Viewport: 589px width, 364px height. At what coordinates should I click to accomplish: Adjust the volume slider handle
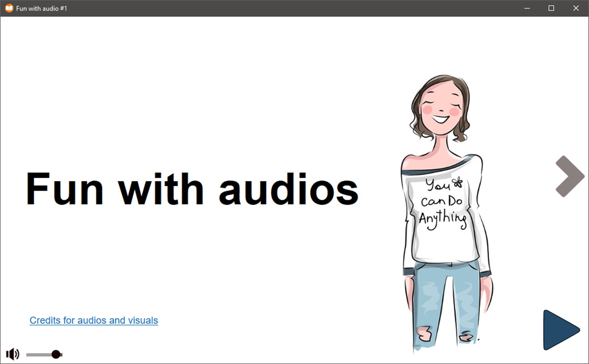[x=56, y=354]
